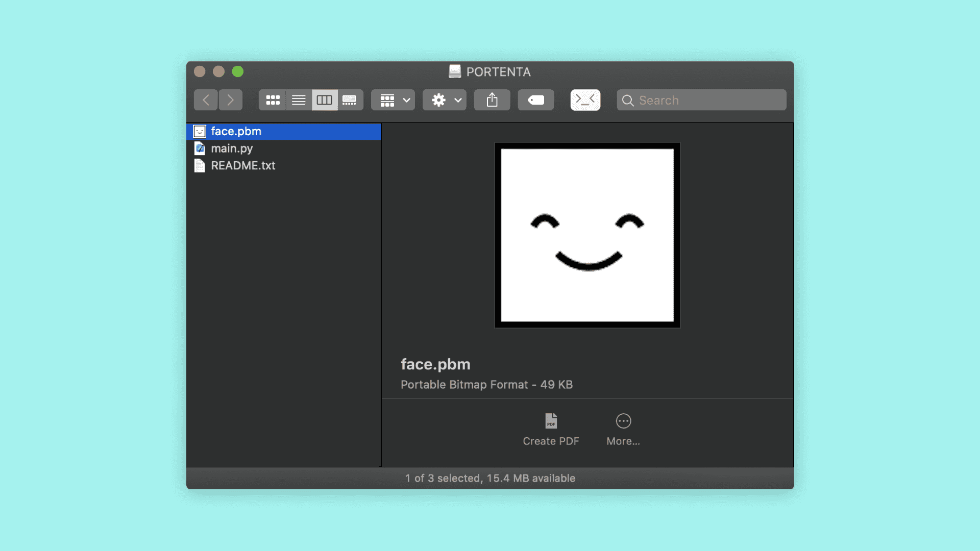Switch to icon view mode
The height and width of the screenshot is (551, 980).
(x=273, y=100)
